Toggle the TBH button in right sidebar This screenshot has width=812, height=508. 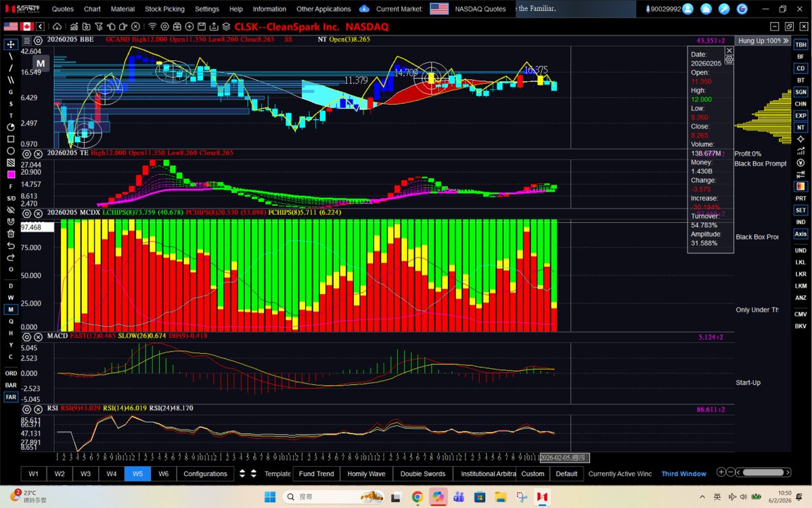pos(800,44)
